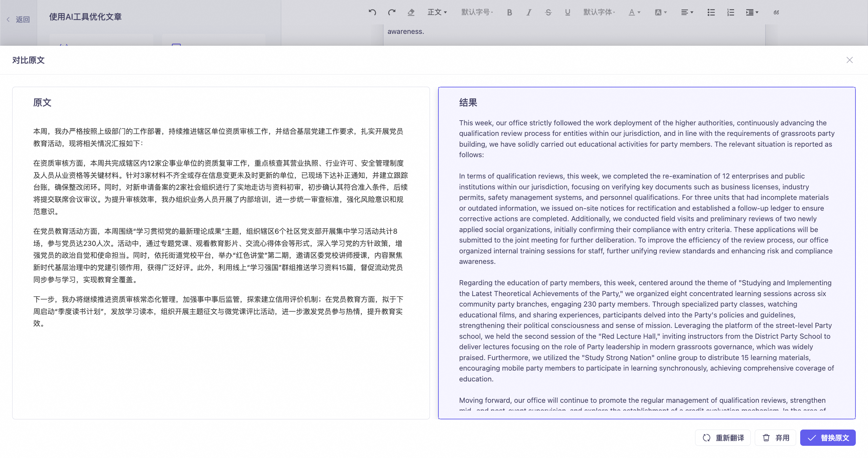The height and width of the screenshot is (458, 868).
Task: Click the redo arrow icon
Action: pyautogui.click(x=392, y=13)
